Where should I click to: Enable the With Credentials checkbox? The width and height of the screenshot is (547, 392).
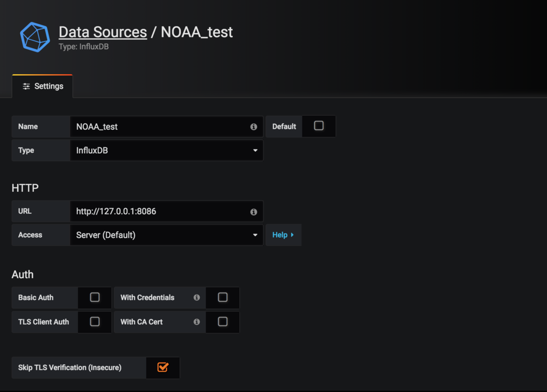[x=223, y=297]
